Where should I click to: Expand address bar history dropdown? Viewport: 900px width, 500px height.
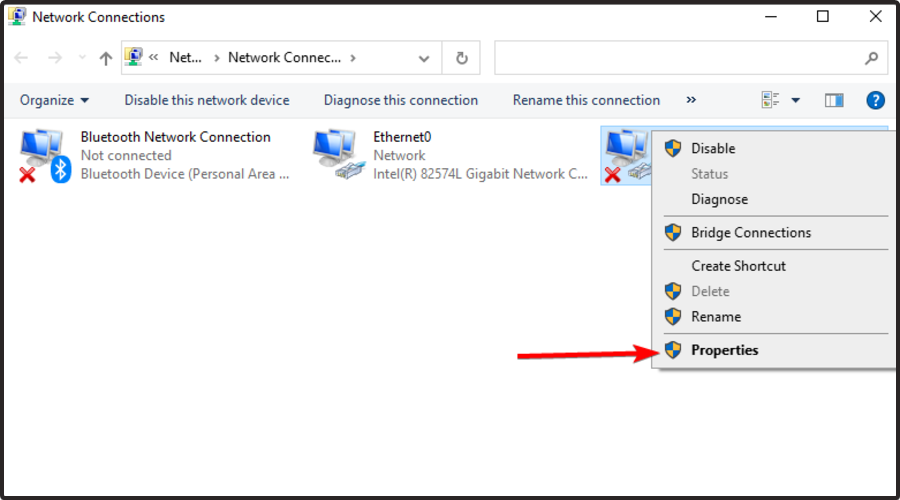coord(425,58)
